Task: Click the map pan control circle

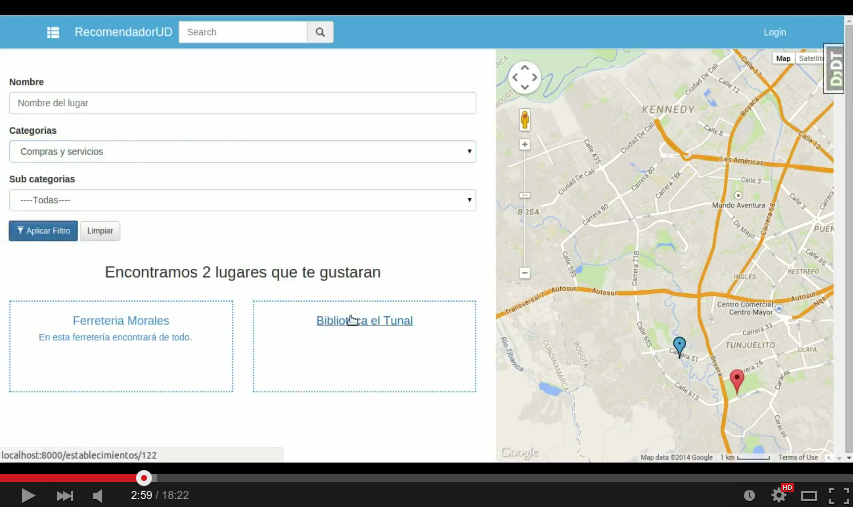Action: (524, 77)
